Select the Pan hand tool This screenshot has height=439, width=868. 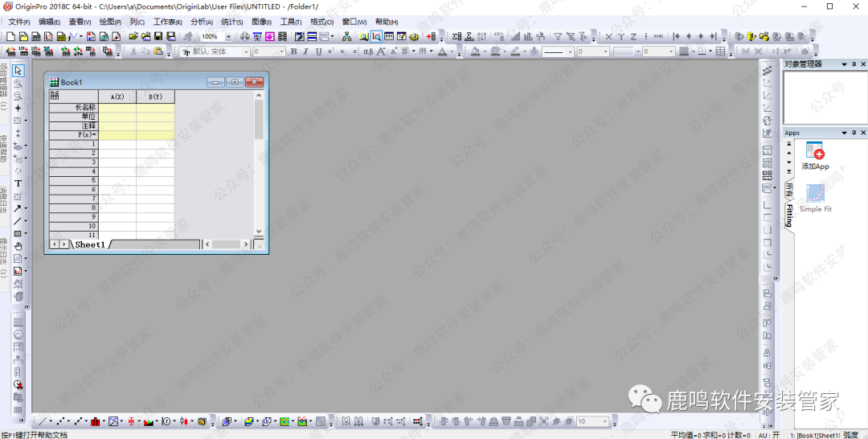click(18, 246)
